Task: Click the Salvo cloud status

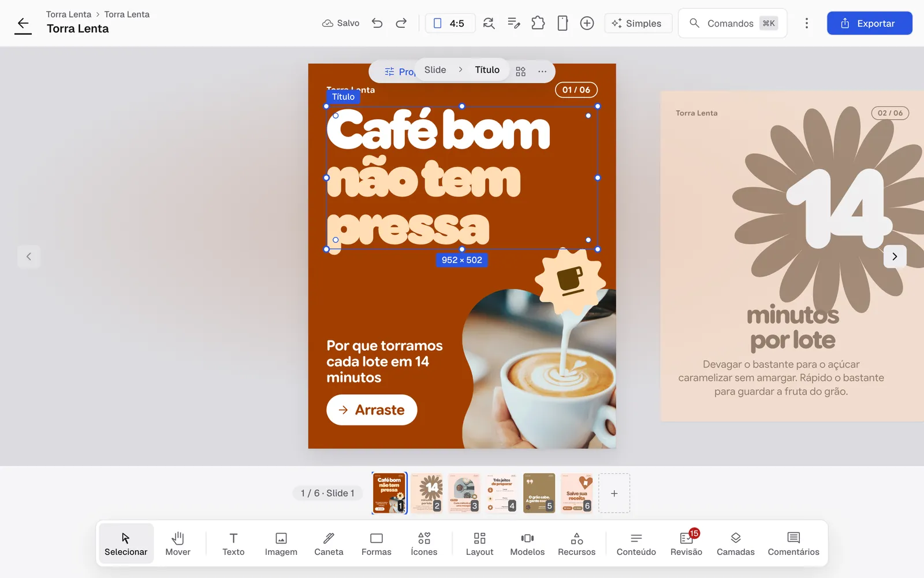Action: click(x=341, y=23)
